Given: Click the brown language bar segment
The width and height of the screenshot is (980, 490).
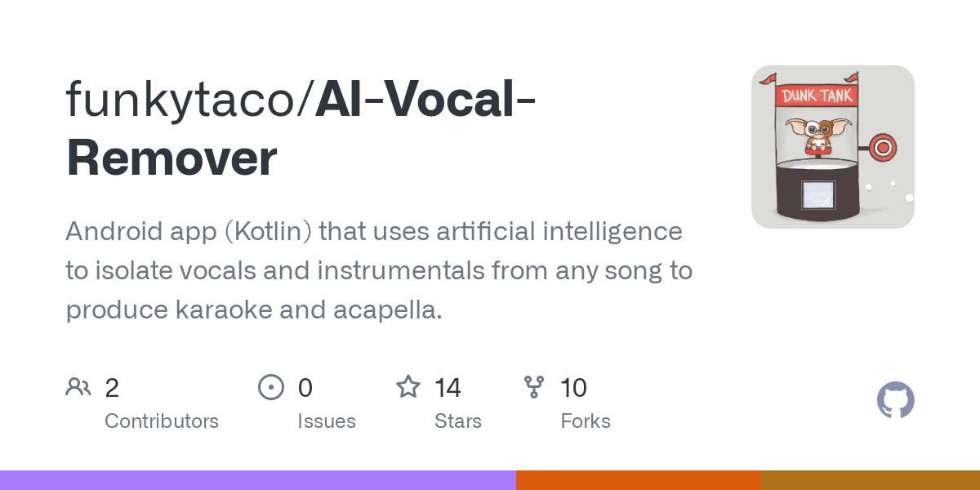Looking at the screenshot, I should click(x=871, y=480).
